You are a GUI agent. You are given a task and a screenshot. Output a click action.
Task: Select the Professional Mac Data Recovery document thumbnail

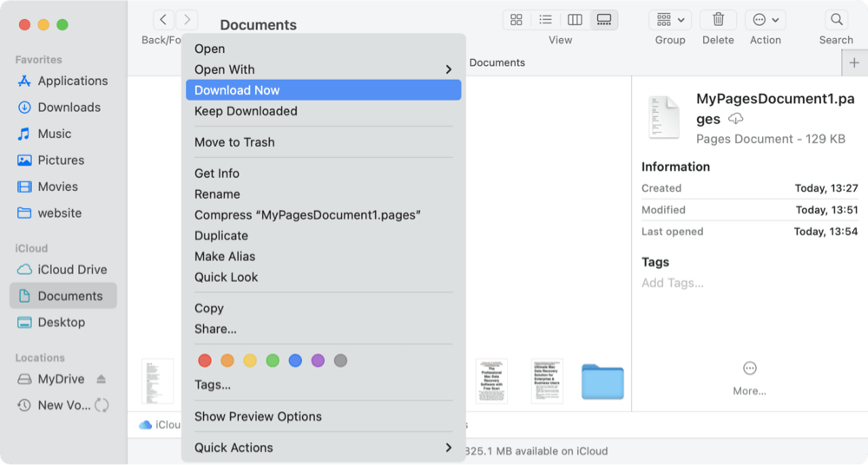pyautogui.click(x=491, y=382)
